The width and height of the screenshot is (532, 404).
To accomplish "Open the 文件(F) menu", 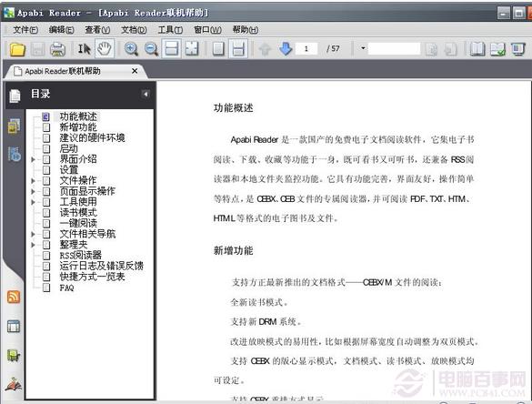I will [25, 30].
